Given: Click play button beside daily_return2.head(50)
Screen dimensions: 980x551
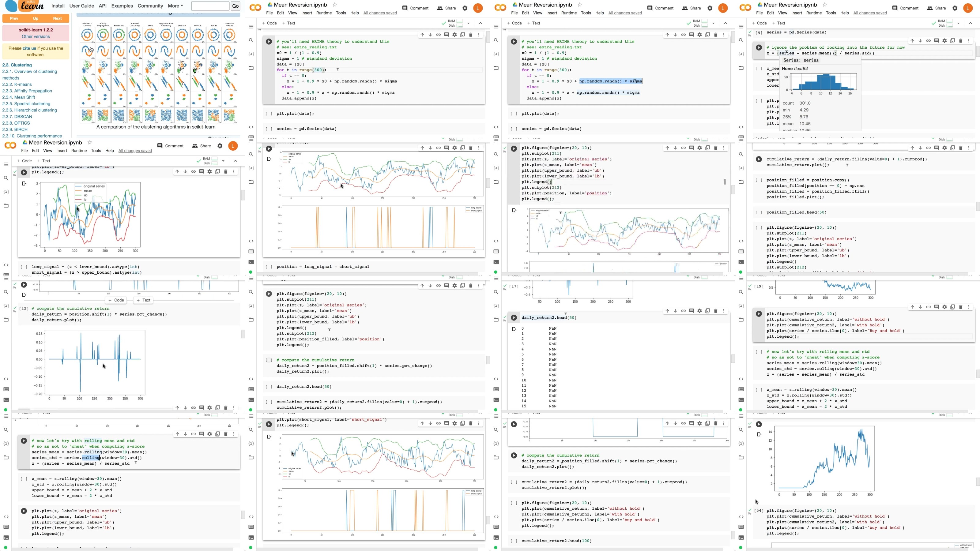Looking at the screenshot, I should [x=514, y=317].
